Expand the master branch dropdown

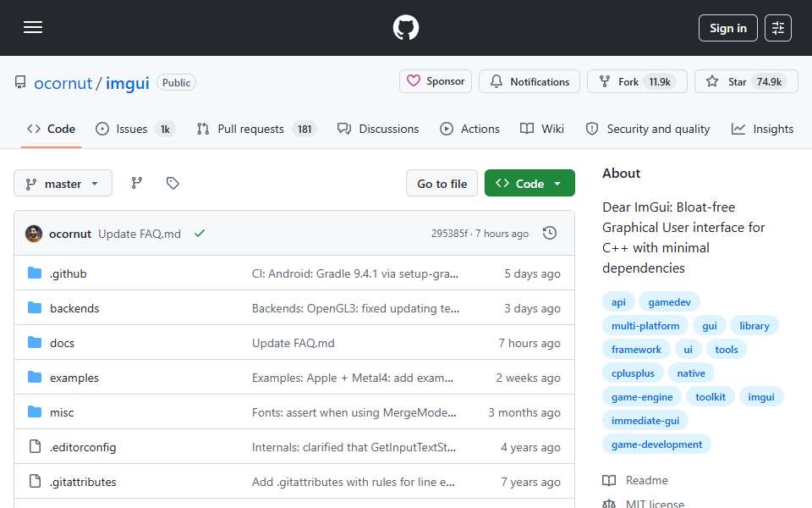tap(63, 184)
